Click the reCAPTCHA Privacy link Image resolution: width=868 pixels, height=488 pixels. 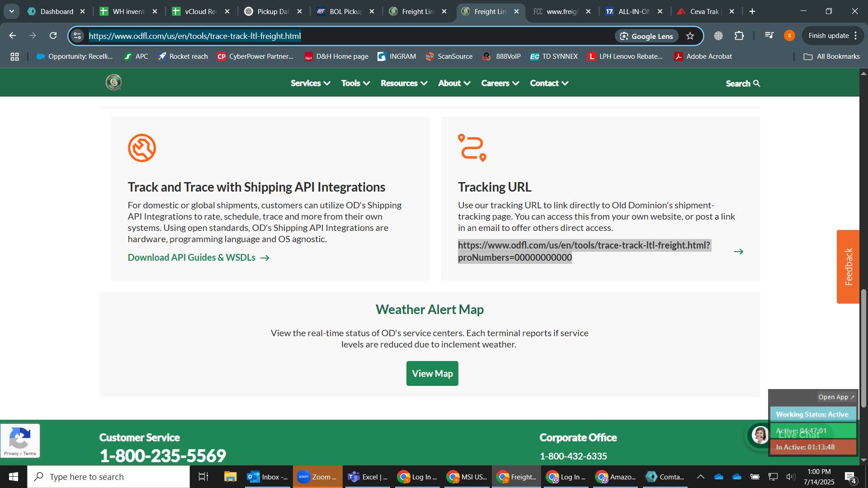pos(11,454)
